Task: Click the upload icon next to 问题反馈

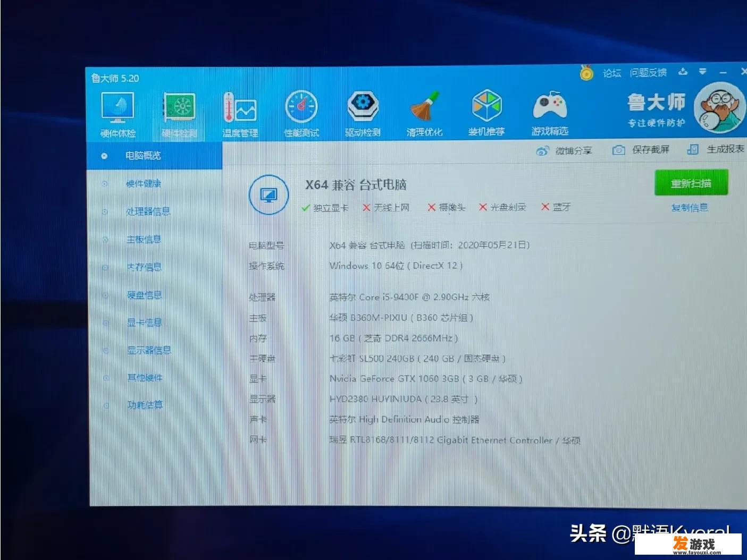Action: tap(683, 72)
